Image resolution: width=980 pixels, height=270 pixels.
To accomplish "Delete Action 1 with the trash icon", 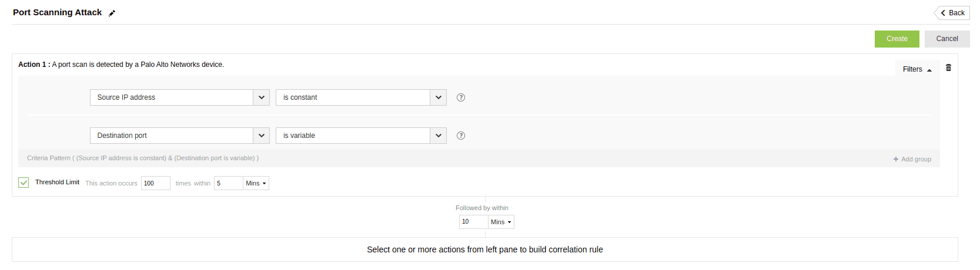I will (948, 68).
